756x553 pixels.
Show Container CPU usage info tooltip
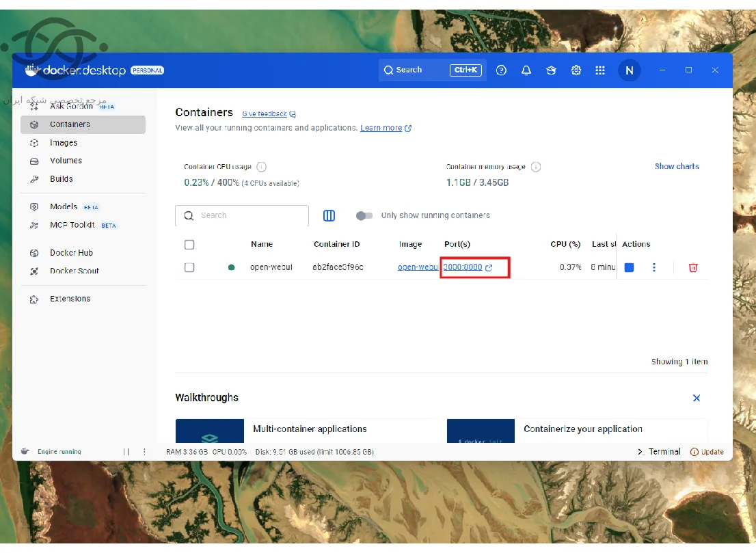click(x=261, y=167)
